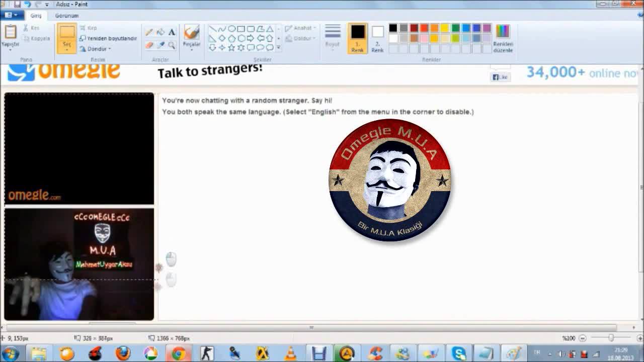Switch to the Giriş ribbon tab

(36, 16)
